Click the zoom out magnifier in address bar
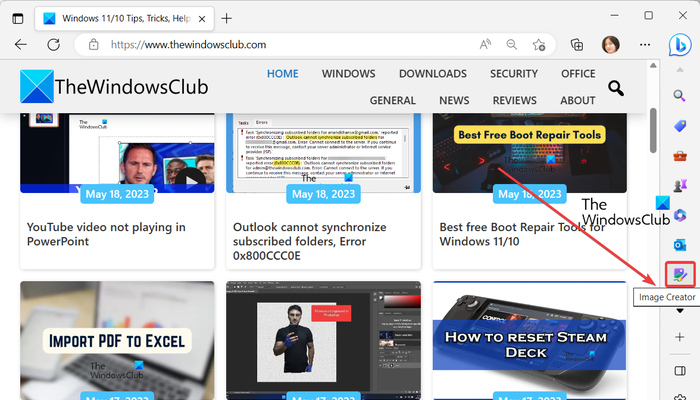 pos(512,45)
